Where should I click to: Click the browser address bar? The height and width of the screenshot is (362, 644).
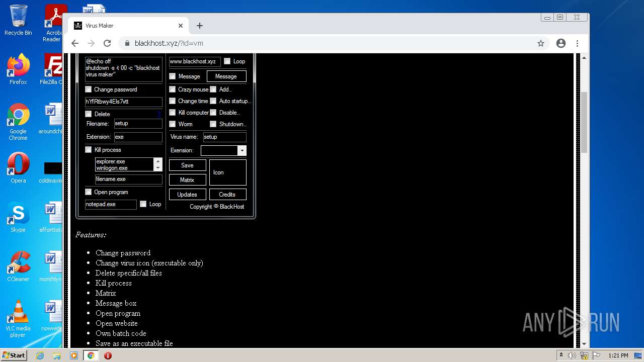(332, 43)
